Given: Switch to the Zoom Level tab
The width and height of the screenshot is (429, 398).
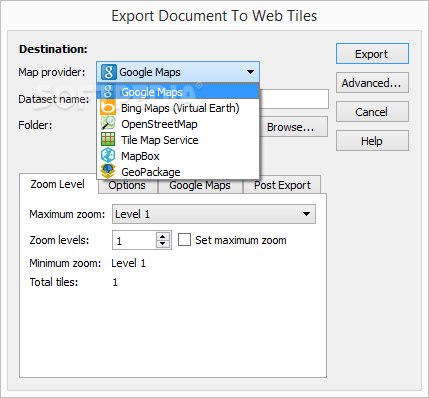Looking at the screenshot, I should (58, 184).
